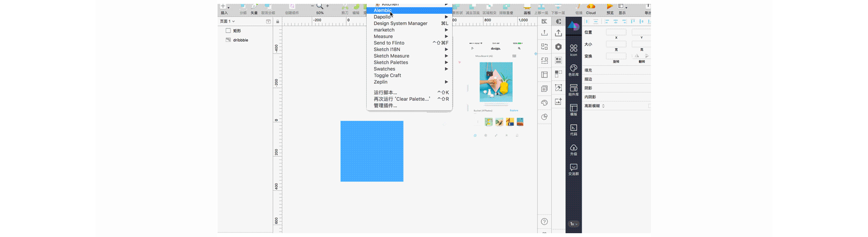Expand the Sketch Measure submenu
Viewport: 868px width, 237px height.
[x=410, y=56]
